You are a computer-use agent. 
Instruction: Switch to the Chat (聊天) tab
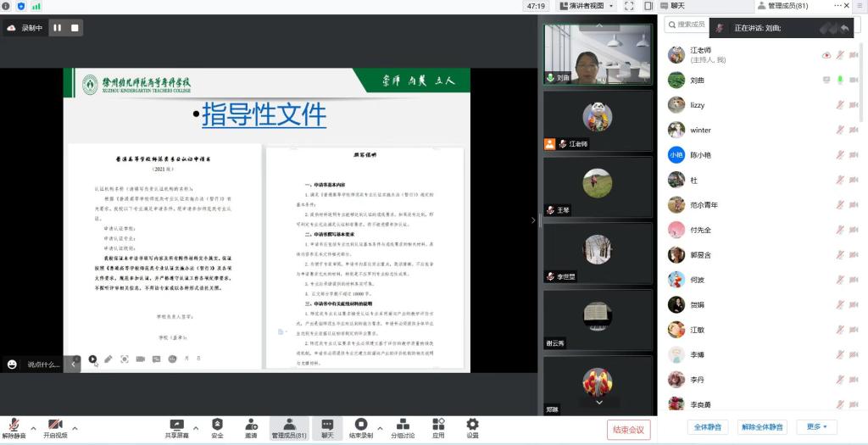(676, 6)
